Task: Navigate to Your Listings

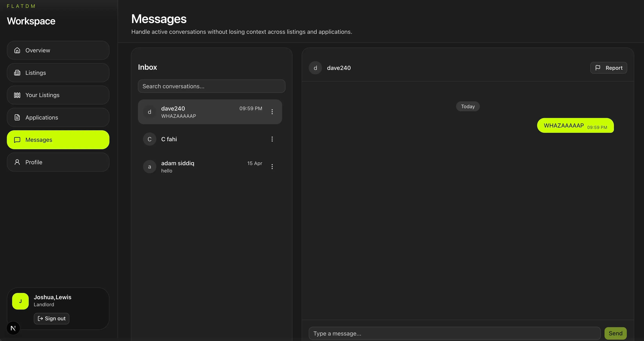Action: (58, 95)
